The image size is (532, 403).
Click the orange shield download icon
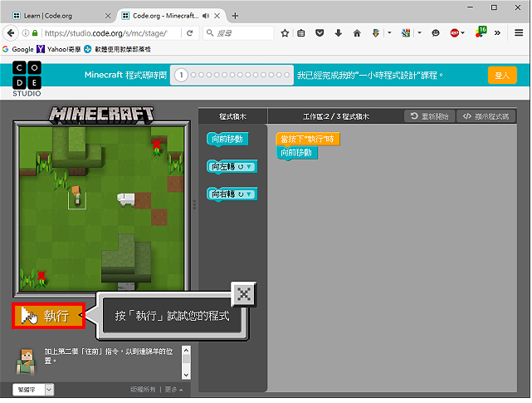376,33
